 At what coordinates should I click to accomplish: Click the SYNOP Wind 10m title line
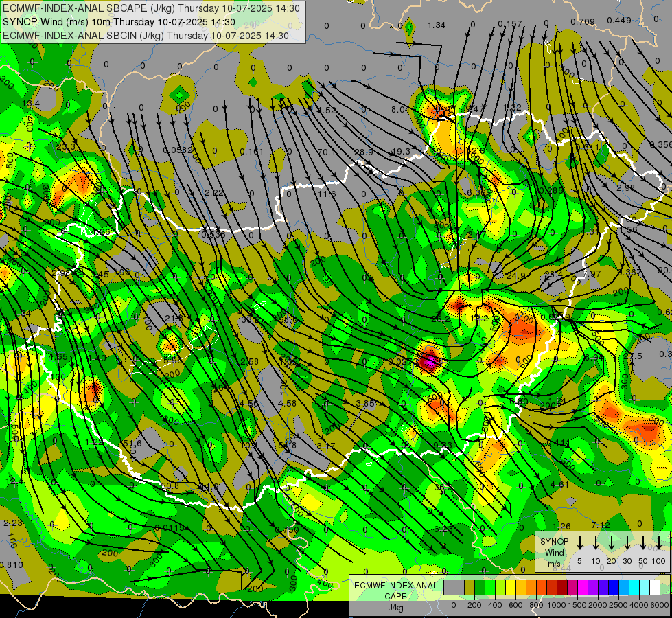click(x=119, y=22)
